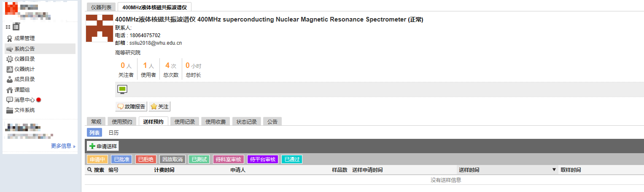Click the green monitor status icon
Image resolution: width=644 pixels, height=192 pixels.
[122, 89]
